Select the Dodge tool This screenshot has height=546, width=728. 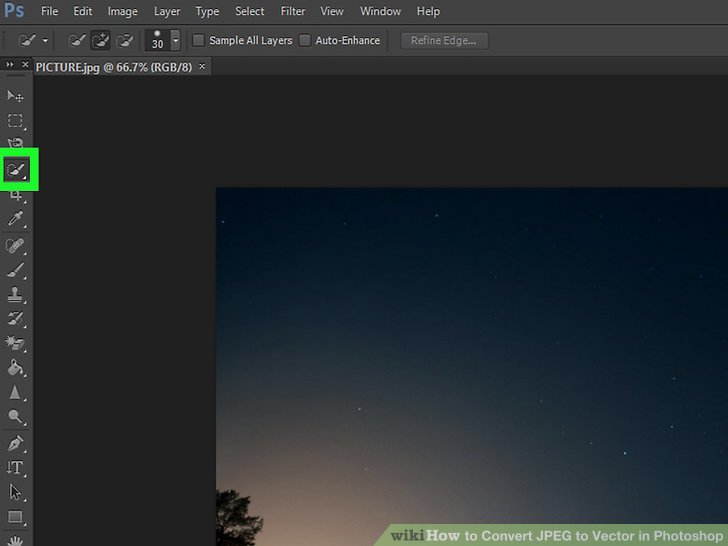(15, 416)
